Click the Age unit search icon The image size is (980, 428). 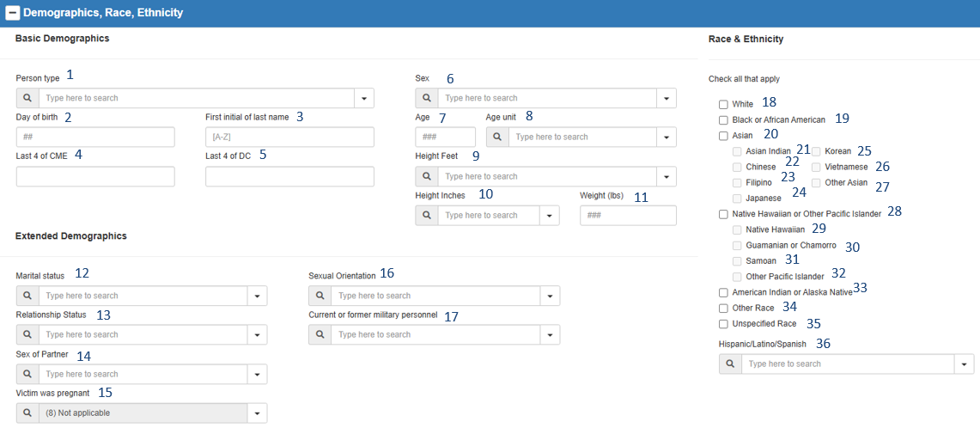tap(497, 137)
